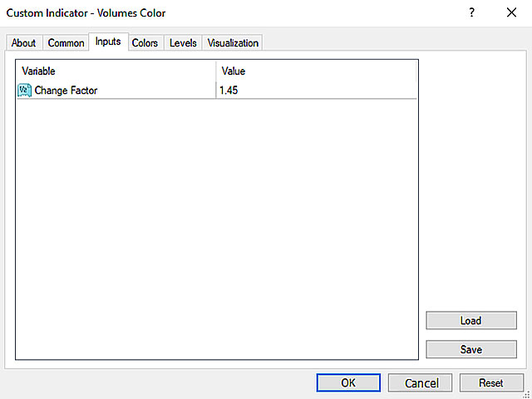
Task: Click the Variable column header
Action: [x=116, y=71]
